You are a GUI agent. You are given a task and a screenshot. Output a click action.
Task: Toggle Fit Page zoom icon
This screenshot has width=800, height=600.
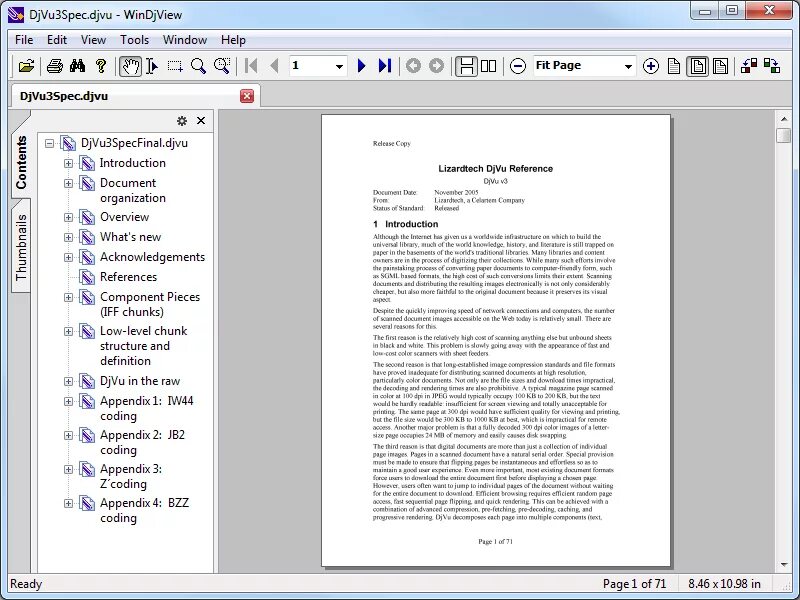pos(697,66)
